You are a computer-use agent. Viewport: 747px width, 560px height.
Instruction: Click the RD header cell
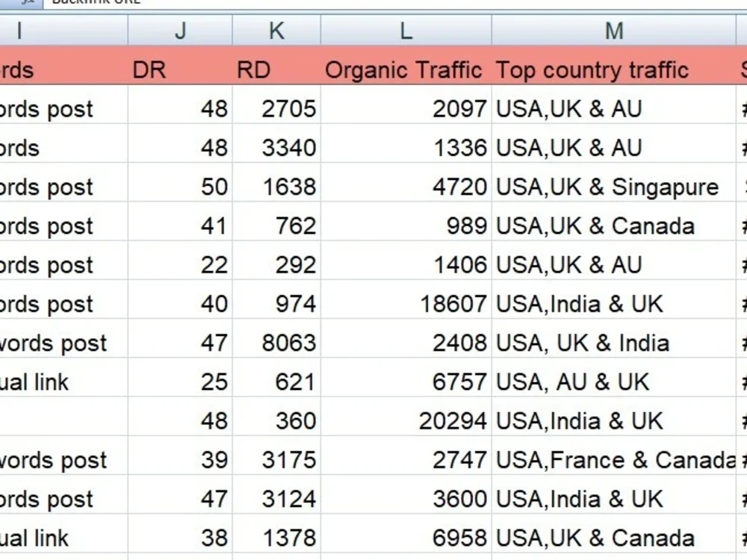pyautogui.click(x=276, y=66)
